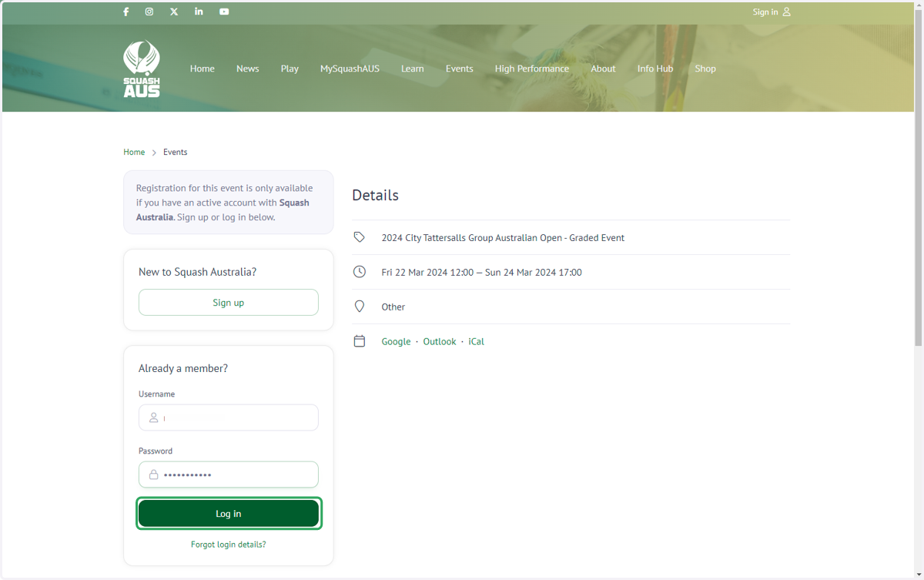Open the YouTube social icon
The height and width of the screenshot is (580, 924).
tap(224, 12)
